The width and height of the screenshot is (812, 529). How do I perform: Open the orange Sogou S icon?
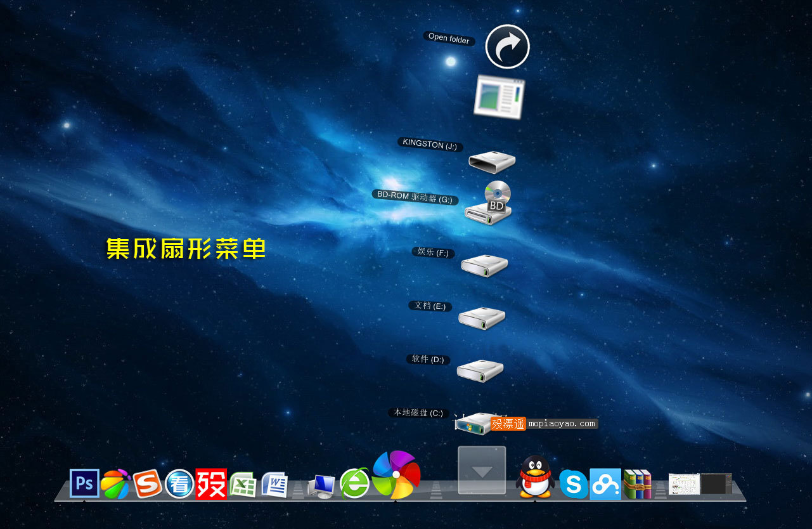[x=147, y=484]
